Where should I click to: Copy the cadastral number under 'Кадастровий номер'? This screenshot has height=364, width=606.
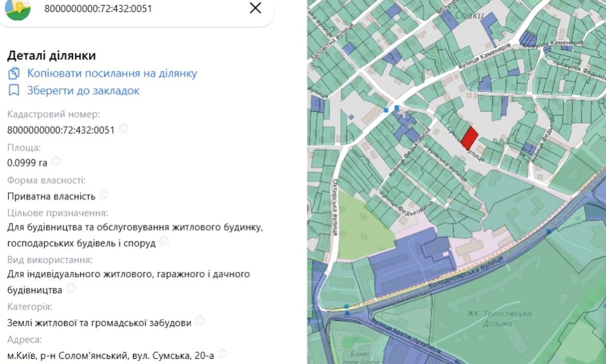coord(123,129)
